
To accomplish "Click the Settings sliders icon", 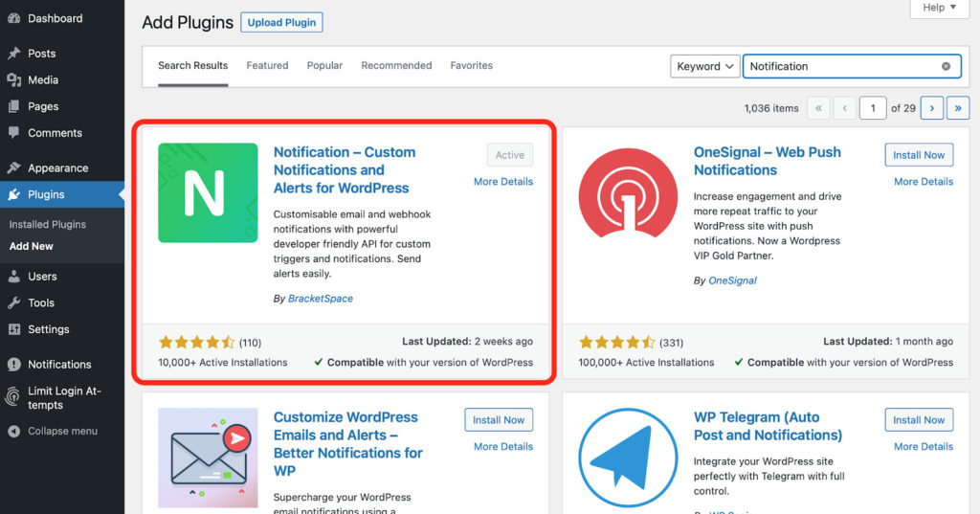I will (13, 329).
